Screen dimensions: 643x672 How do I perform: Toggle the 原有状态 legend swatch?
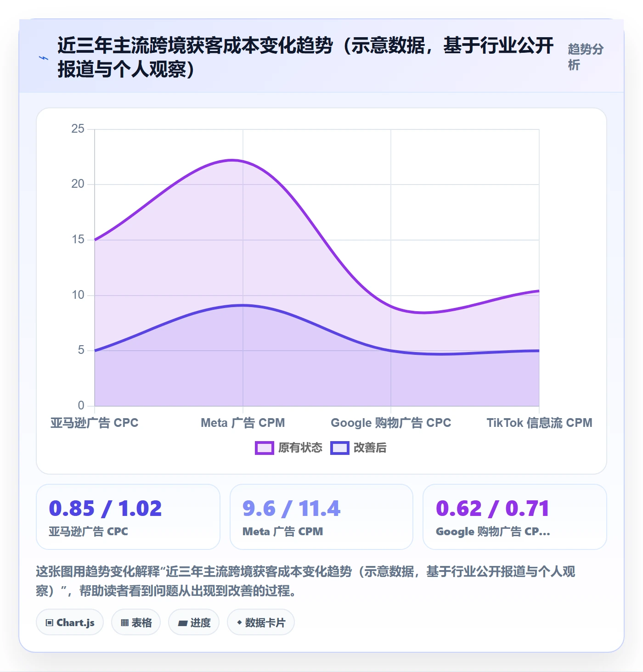pos(265,448)
